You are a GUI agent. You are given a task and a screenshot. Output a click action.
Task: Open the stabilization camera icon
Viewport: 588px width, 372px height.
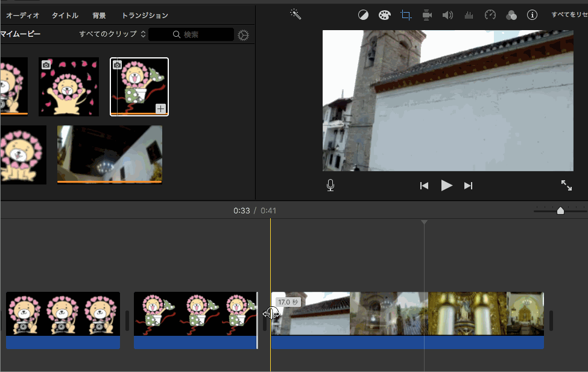427,15
